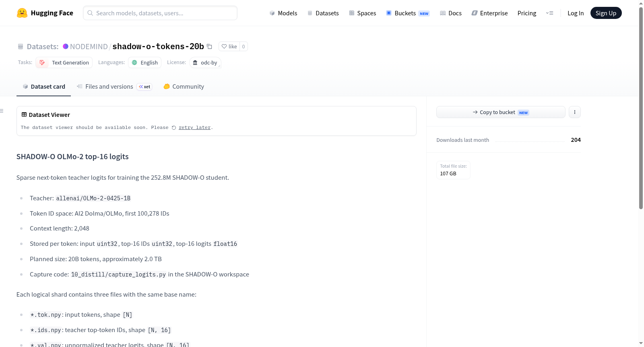This screenshot has height=347, width=644.
Task: Click the retry later link
Action: pos(195,128)
